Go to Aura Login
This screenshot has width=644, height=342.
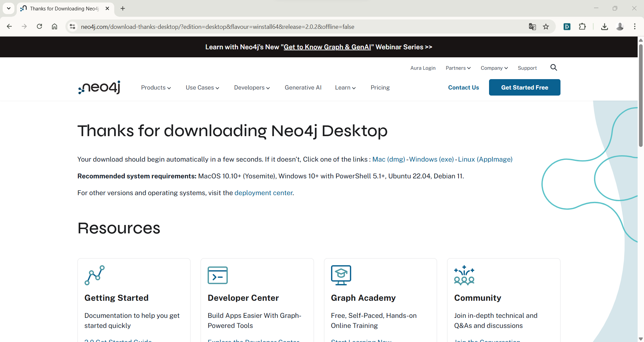point(423,68)
